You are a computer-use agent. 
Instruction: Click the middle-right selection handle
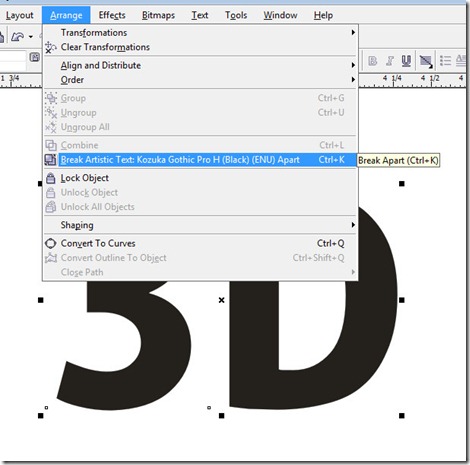tap(402, 300)
